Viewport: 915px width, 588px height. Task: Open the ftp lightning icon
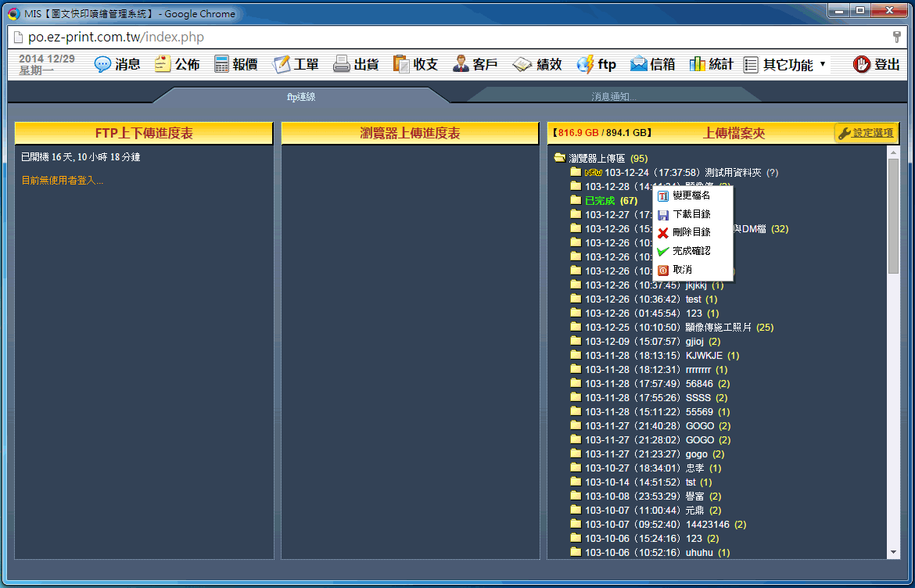coord(585,65)
